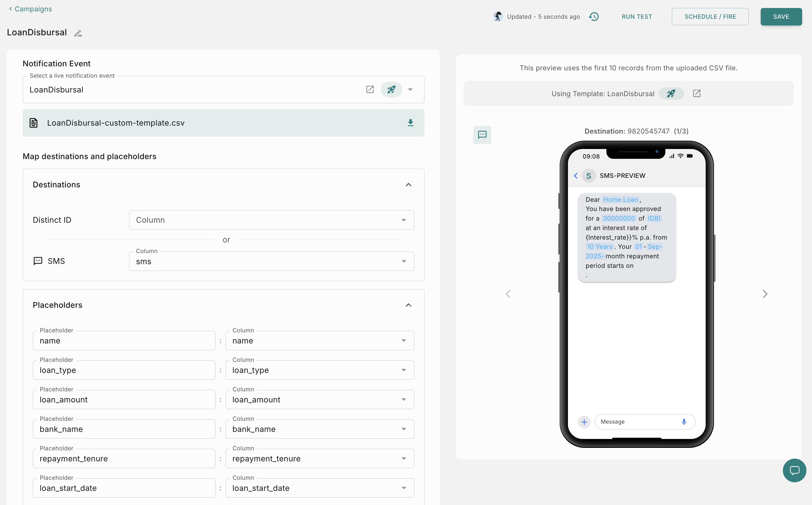The height and width of the screenshot is (505, 812).
Task: Collapse the Destinations section
Action: pyautogui.click(x=408, y=185)
